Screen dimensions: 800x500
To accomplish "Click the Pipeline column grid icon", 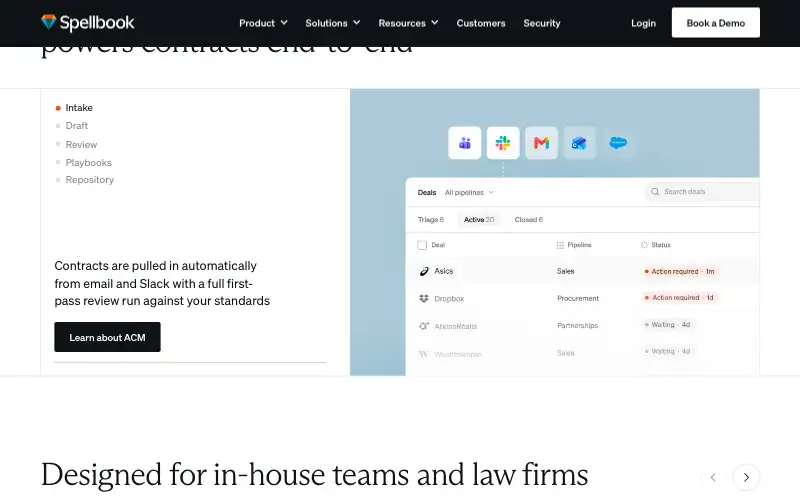I will 560,245.
